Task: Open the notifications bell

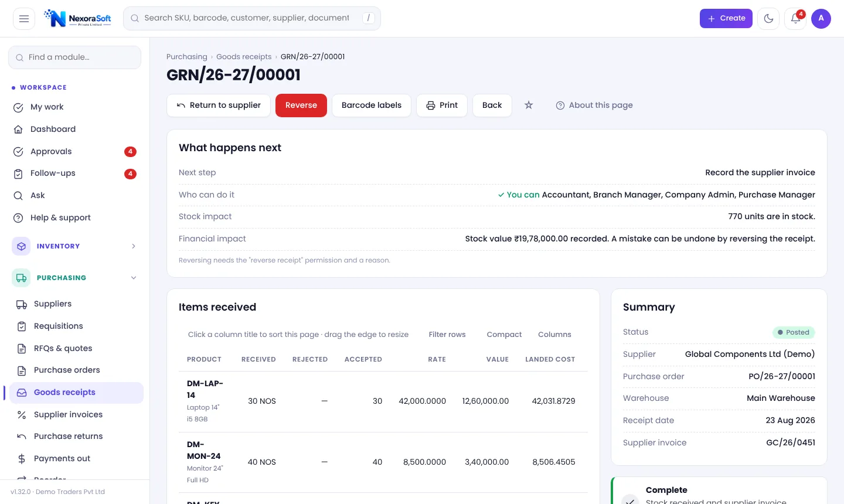Action: click(x=795, y=19)
